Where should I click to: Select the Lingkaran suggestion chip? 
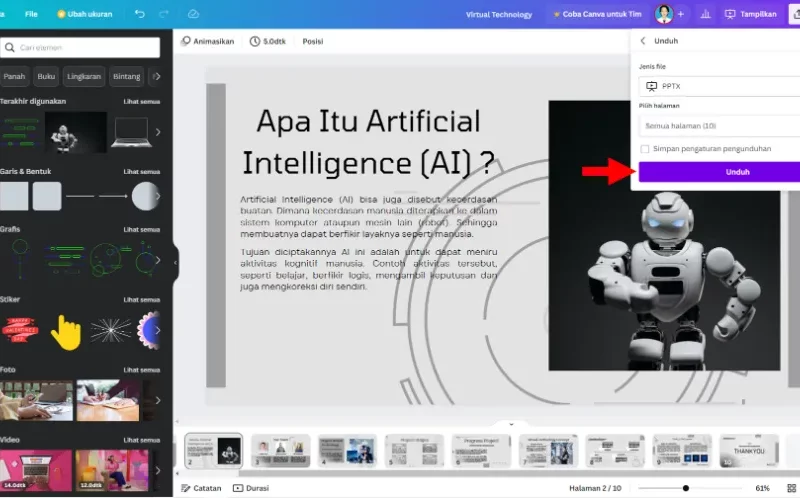point(84,76)
